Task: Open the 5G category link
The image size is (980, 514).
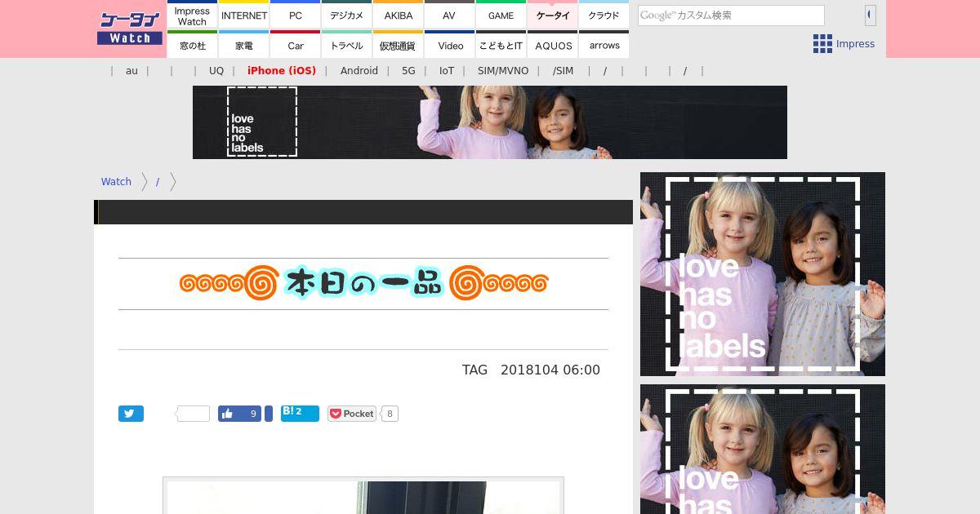Action: click(408, 71)
